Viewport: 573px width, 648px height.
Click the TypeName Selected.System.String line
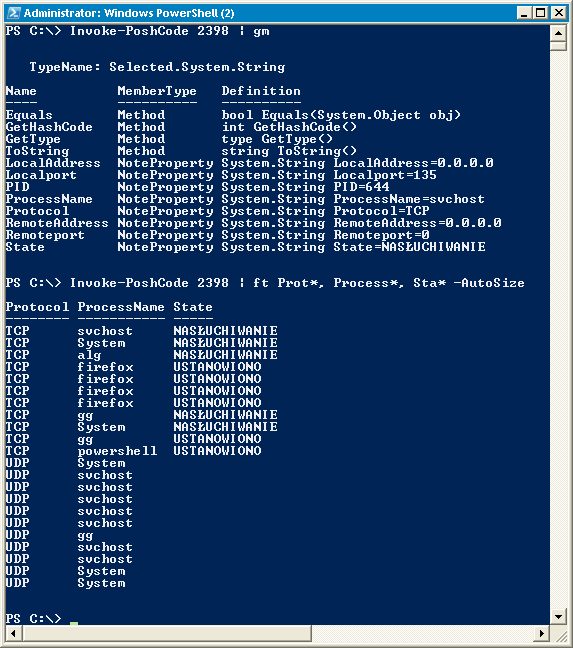tap(157, 67)
